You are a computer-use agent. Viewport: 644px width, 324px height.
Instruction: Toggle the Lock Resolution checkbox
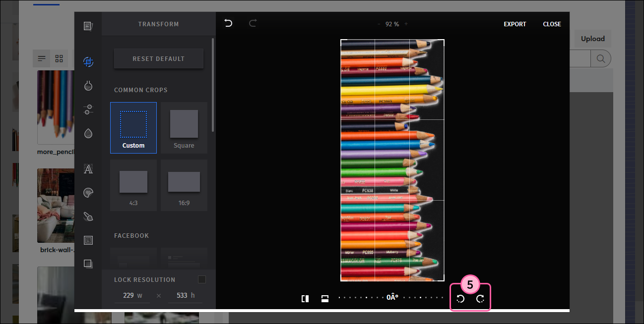tap(202, 279)
